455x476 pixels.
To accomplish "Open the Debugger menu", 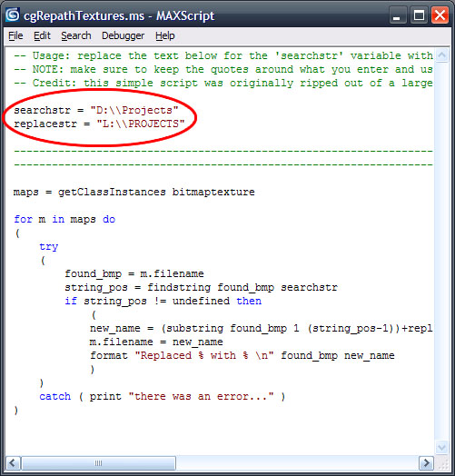I will point(123,35).
